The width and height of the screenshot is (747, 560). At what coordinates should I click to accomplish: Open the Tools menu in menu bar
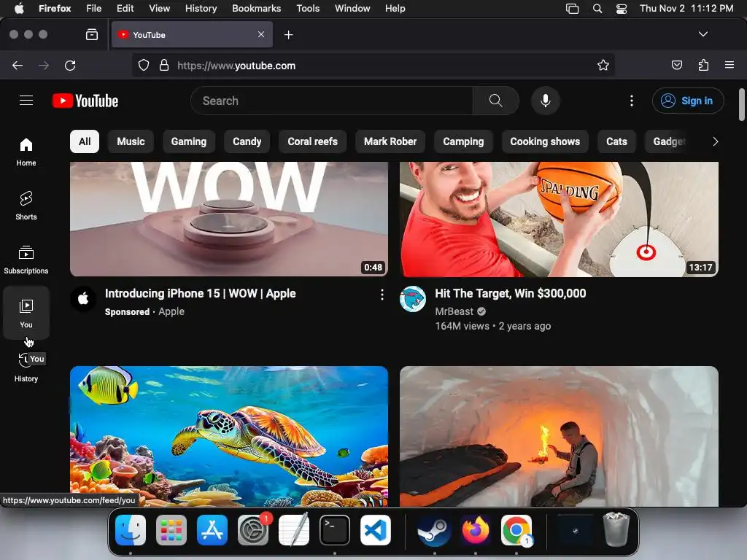308,8
